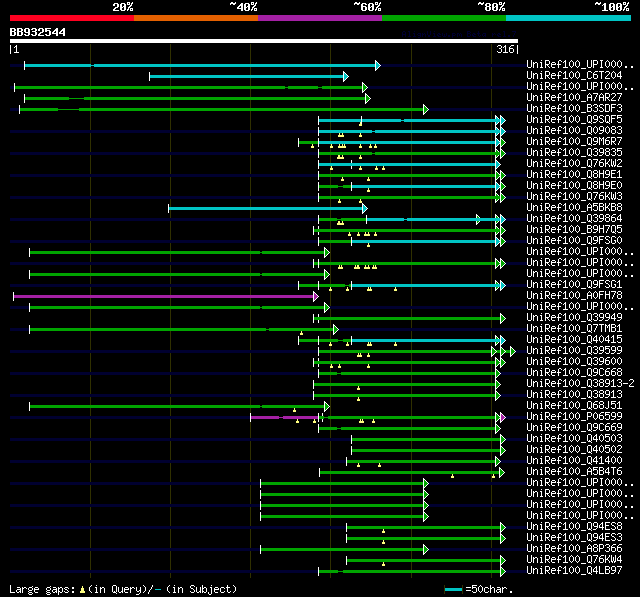This screenshot has height=597, width=640.
Task: Click the orange ~40% identity color segment
Action: tap(196, 18)
